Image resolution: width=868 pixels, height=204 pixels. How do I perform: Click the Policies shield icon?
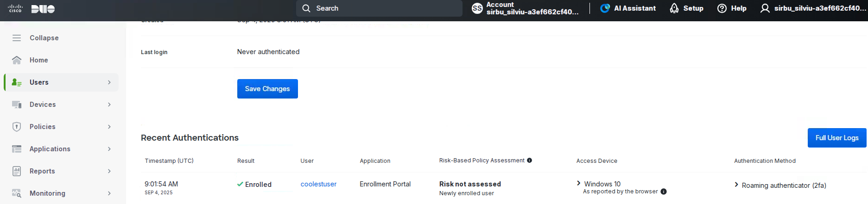tap(17, 127)
